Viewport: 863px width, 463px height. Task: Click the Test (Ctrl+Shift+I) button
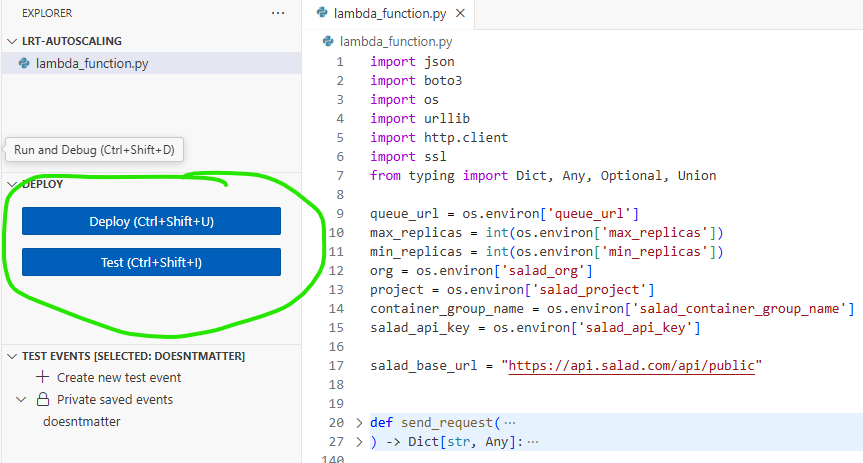point(151,262)
